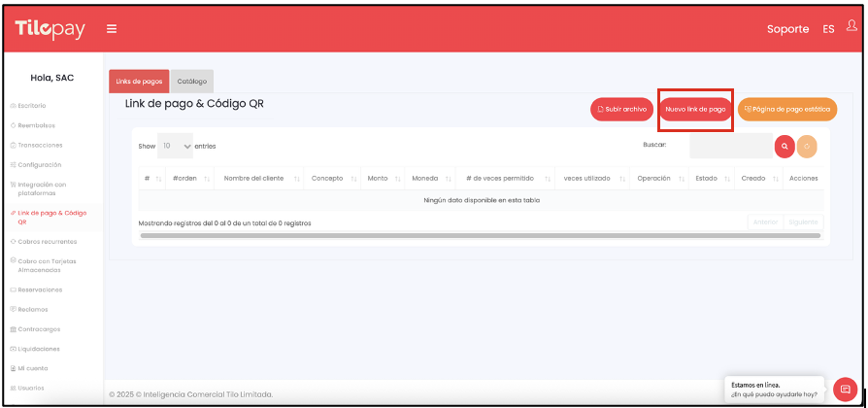Open the live chat bubble icon
Viewport: 868px width, 408px height.
pyautogui.click(x=845, y=389)
